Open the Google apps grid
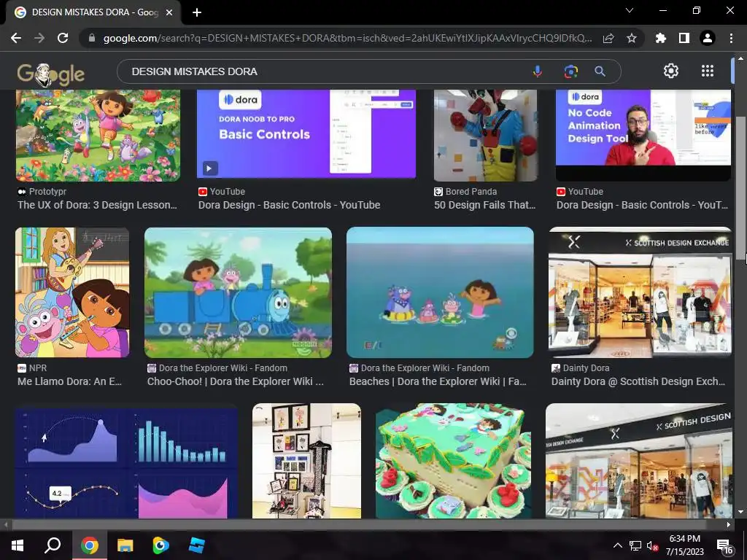The height and width of the screenshot is (560, 747). click(708, 71)
